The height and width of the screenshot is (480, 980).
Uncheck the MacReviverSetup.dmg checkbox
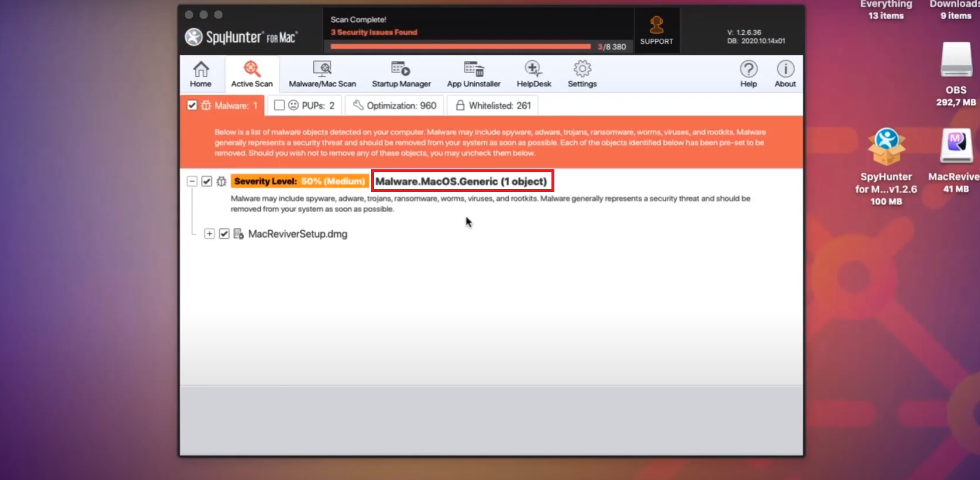coord(224,234)
